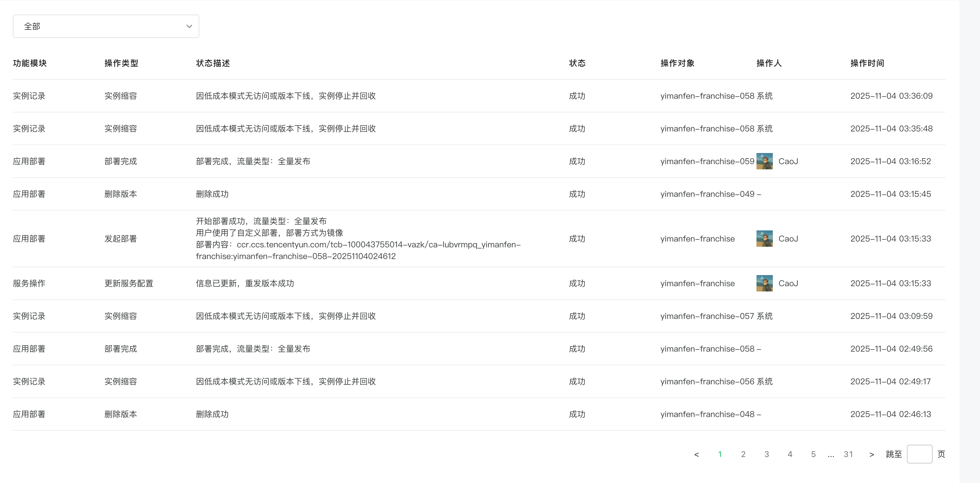Go to next page arrow
Image resolution: width=980 pixels, height=483 pixels.
click(872, 454)
